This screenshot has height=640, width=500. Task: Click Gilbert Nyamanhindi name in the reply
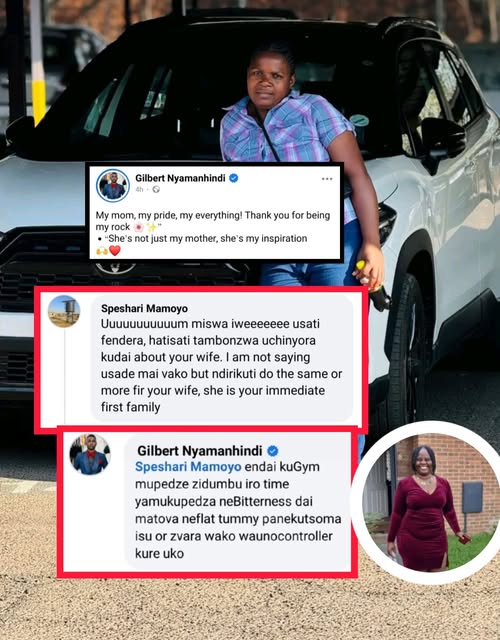(200, 451)
